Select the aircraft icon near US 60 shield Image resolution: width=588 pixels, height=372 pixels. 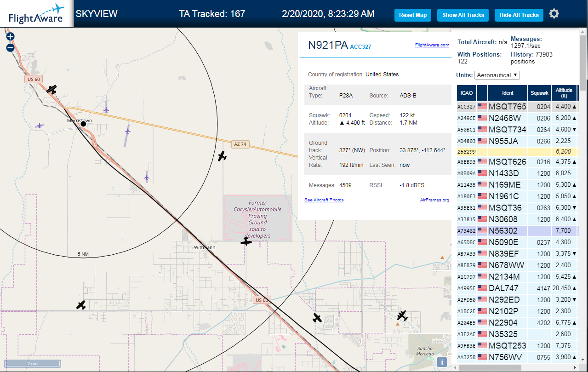click(52, 89)
